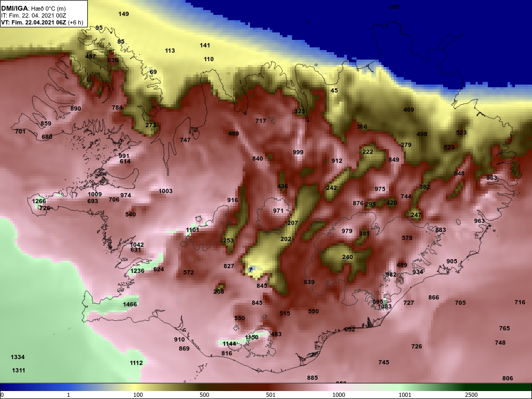Click the map value '202'
The width and height of the screenshot is (532, 399).
coord(286,239)
